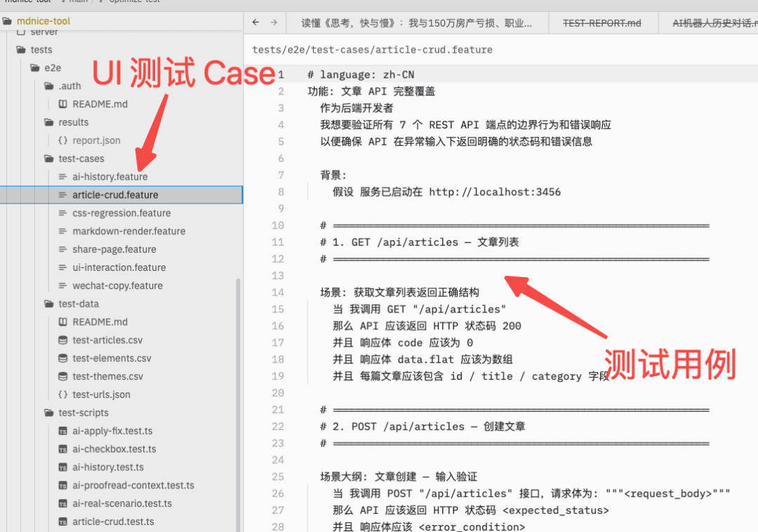758x532 pixels.
Task: Switch to the TEST-REPORT.md tab
Action: (x=602, y=23)
